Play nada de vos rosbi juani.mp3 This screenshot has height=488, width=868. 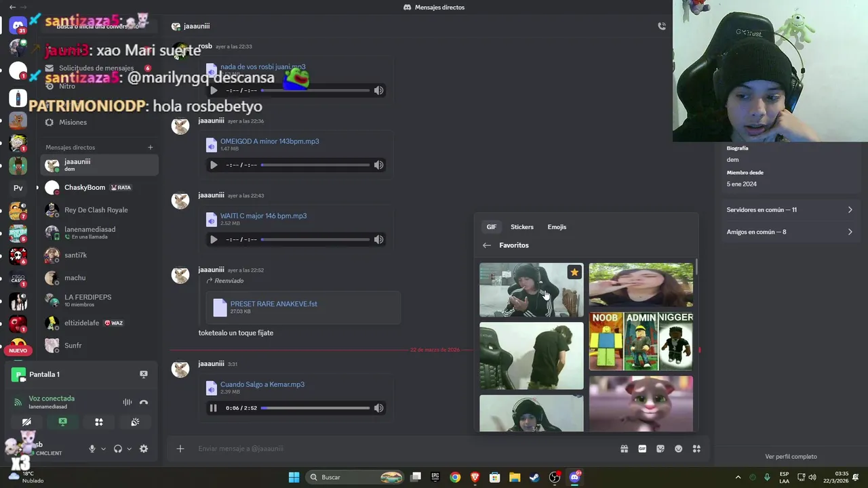(x=214, y=90)
